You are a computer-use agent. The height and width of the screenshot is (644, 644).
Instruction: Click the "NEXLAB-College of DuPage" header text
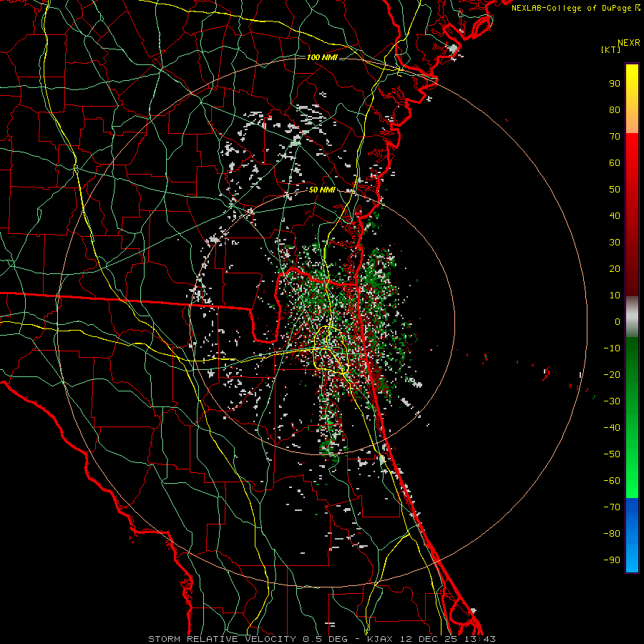[x=571, y=8]
